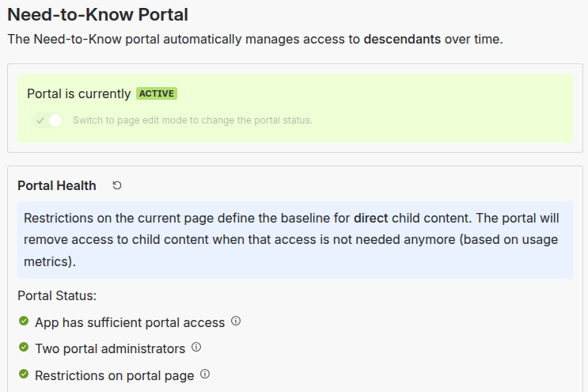Click the Portal is currently label
588x392 pixels.
78,93
